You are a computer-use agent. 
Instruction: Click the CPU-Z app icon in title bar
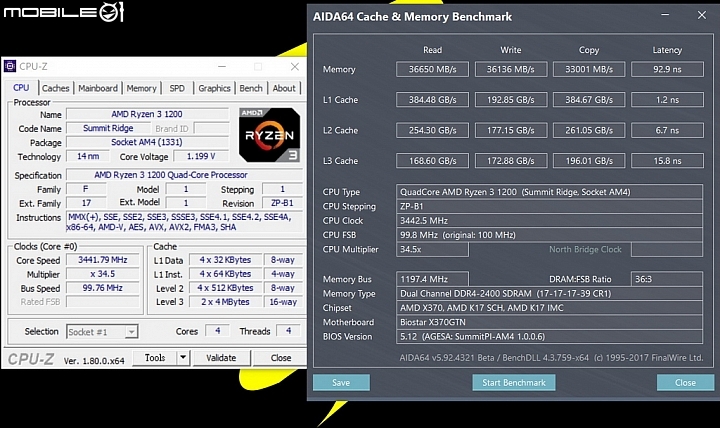tap(10, 66)
